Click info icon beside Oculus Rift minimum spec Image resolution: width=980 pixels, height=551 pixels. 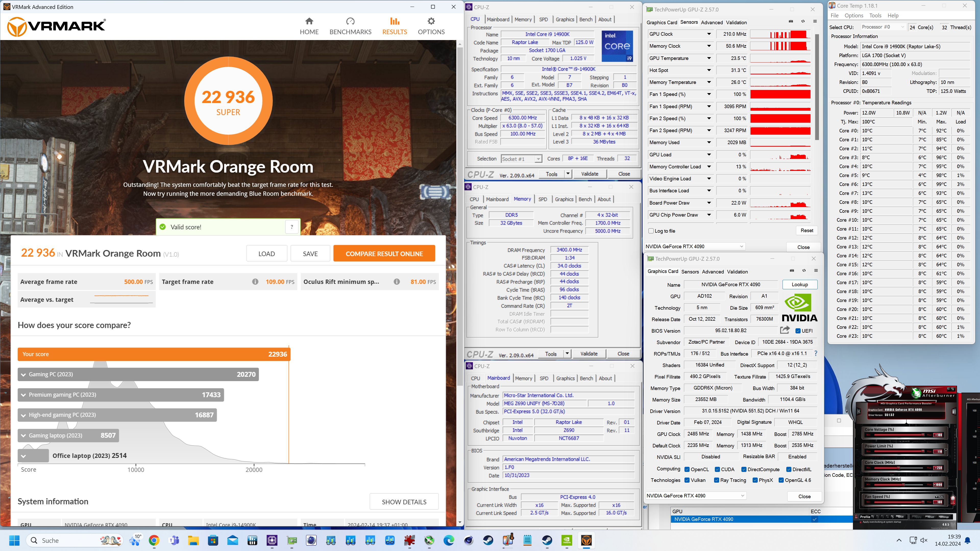click(x=397, y=282)
